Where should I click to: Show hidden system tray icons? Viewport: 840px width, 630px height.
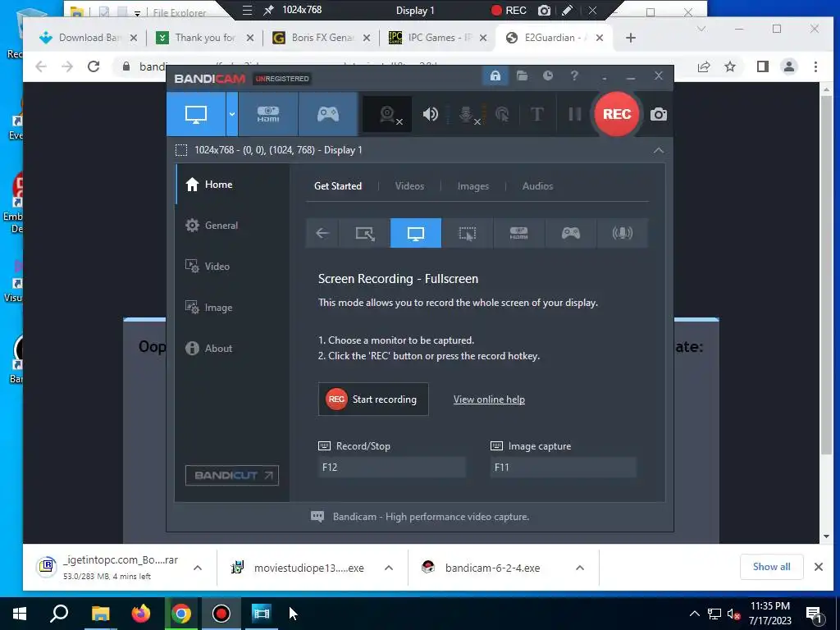click(694, 614)
